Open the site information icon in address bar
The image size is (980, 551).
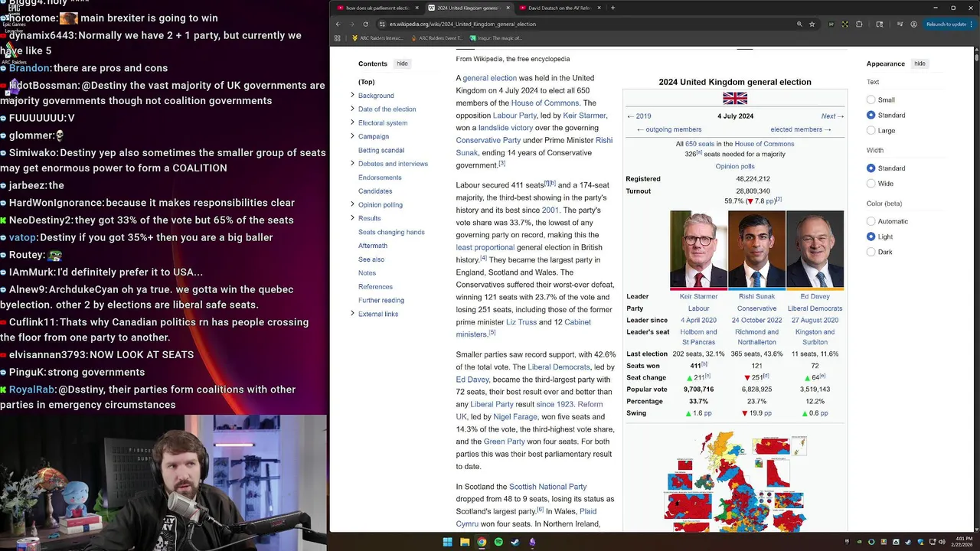click(x=382, y=24)
